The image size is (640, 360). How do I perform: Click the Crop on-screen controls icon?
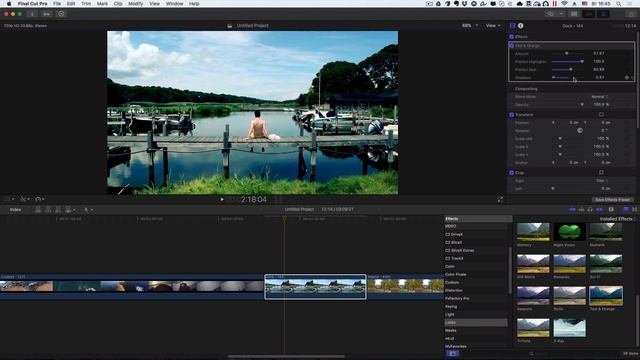601,173
